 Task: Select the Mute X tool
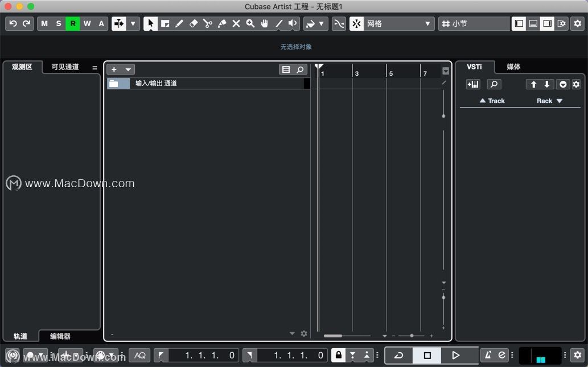(x=236, y=24)
